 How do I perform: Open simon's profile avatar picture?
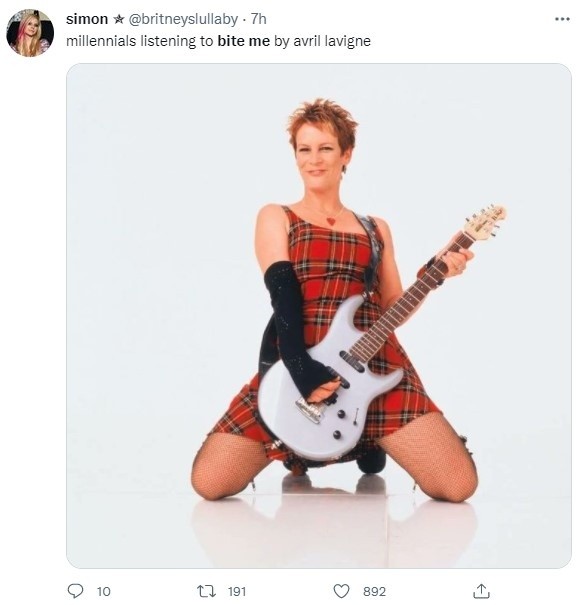click(x=30, y=33)
